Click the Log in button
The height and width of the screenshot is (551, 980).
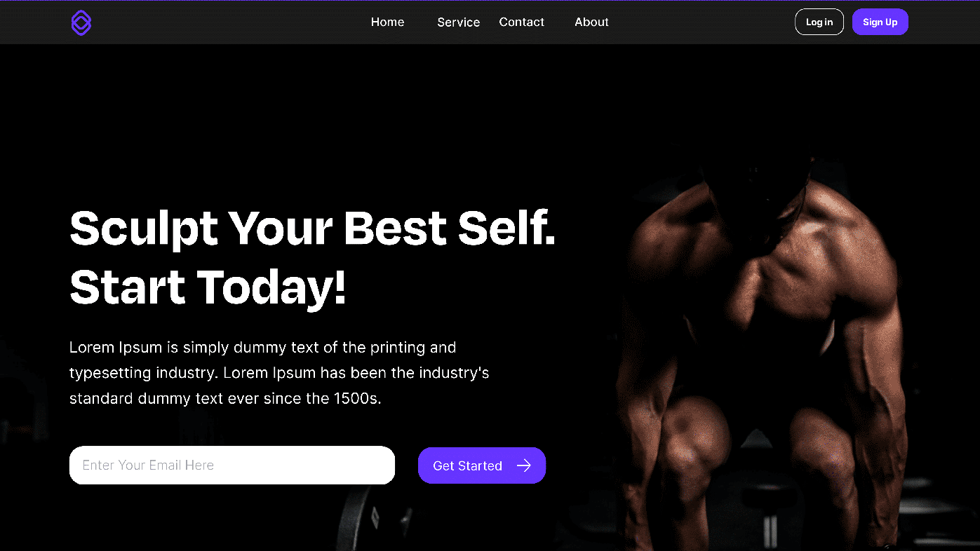819,22
